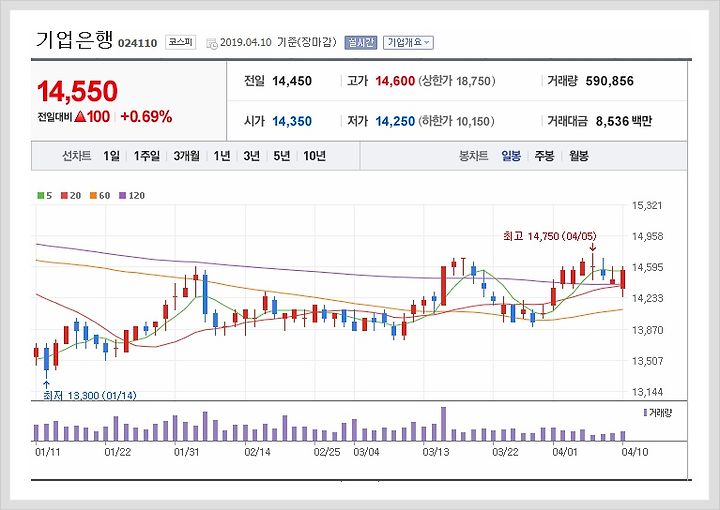Click the 최고 14,750 (04/05) marker
Screen dimensions: 720x510
tap(550, 236)
